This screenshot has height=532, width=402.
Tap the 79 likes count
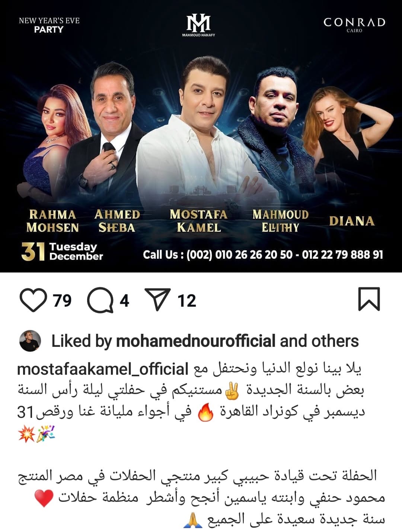(x=62, y=300)
